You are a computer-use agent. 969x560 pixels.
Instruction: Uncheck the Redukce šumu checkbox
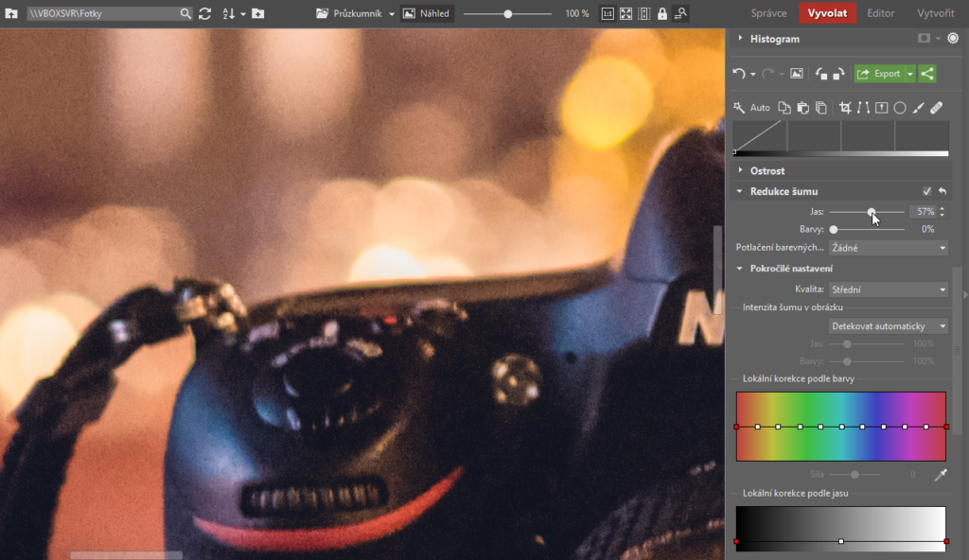[926, 191]
